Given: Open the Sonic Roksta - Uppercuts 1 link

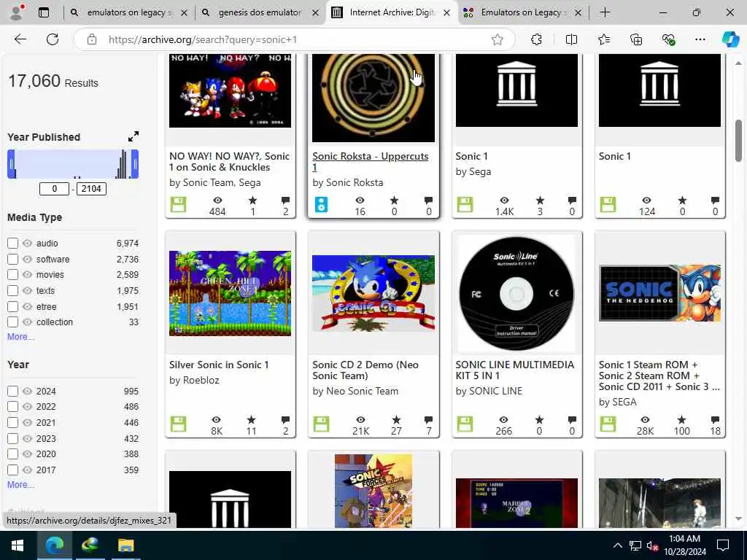Looking at the screenshot, I should pyautogui.click(x=370, y=161).
